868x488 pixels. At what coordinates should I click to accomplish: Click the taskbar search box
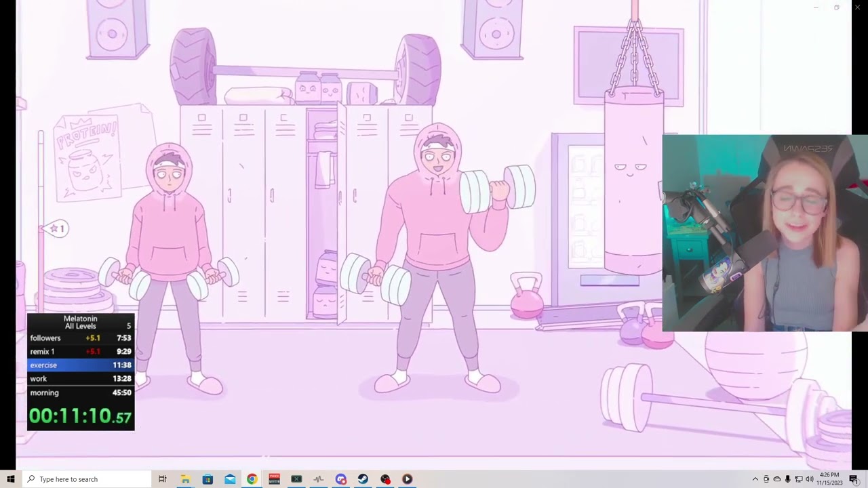point(86,479)
